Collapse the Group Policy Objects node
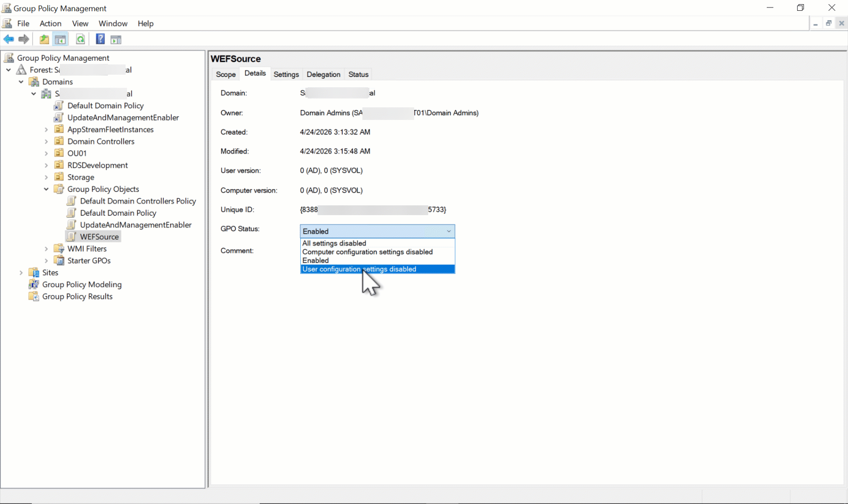This screenshot has height=504, width=848. pyautogui.click(x=46, y=189)
